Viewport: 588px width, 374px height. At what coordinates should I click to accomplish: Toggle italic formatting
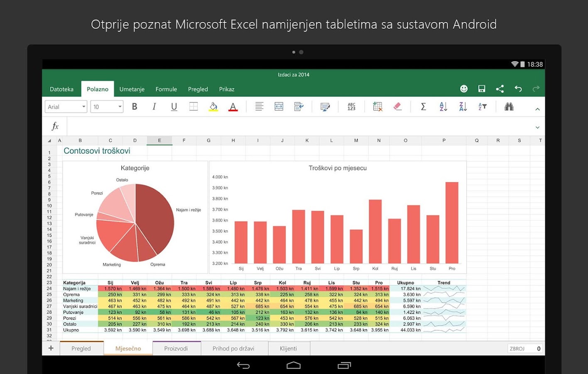click(154, 106)
